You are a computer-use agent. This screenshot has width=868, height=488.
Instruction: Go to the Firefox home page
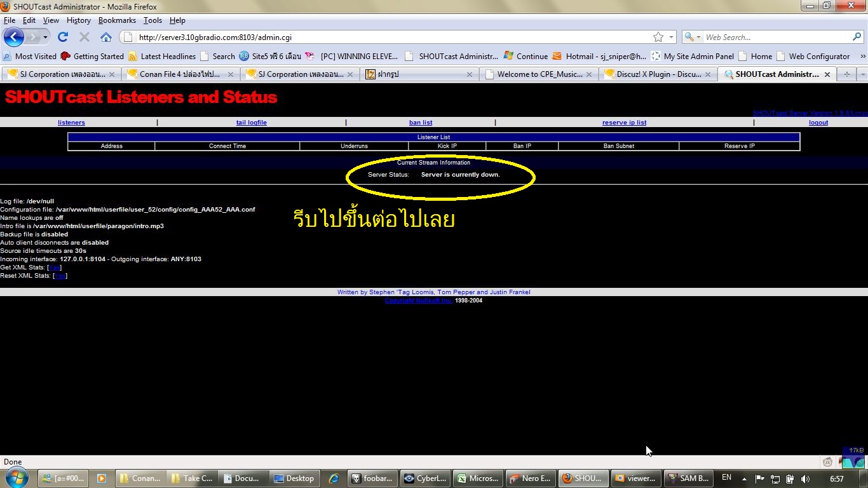click(x=106, y=37)
